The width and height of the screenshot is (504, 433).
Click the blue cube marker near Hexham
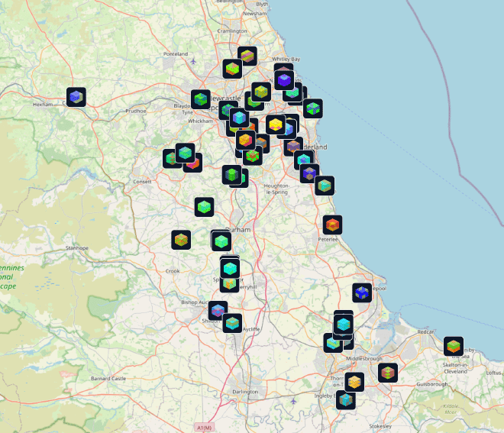pyautogui.click(x=76, y=97)
